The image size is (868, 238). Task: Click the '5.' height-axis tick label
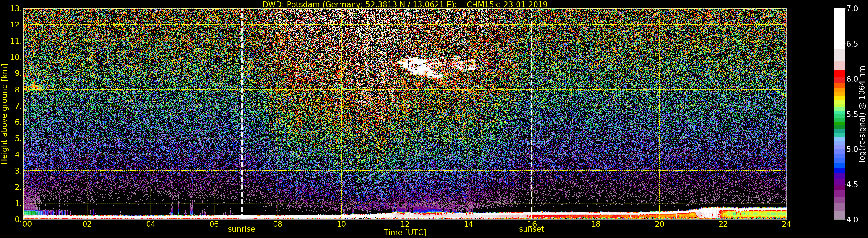(x=18, y=138)
